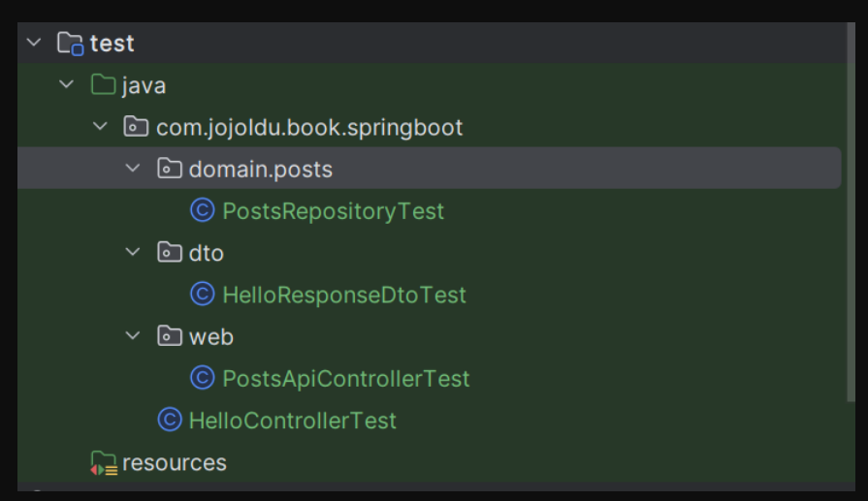Click the java test source folder icon
This screenshot has height=501, width=868.
103,85
